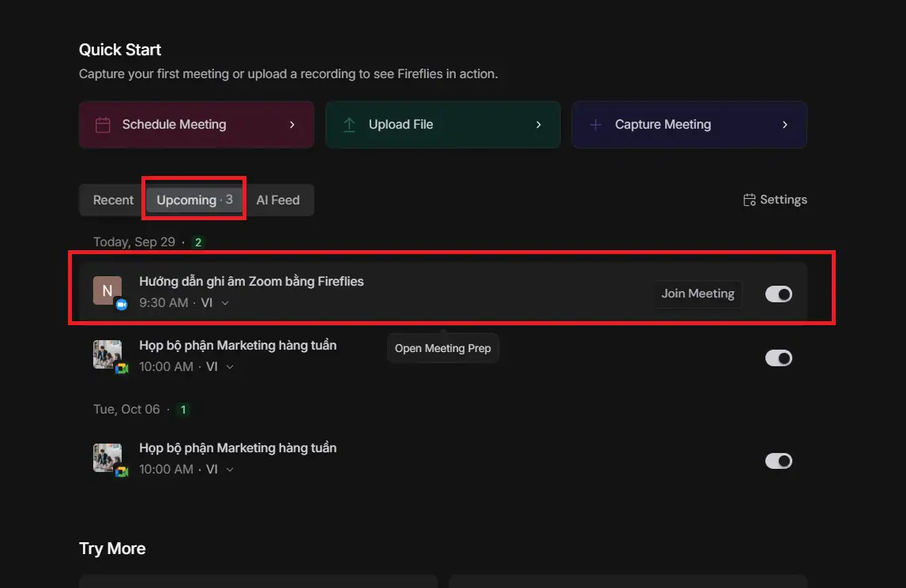The height and width of the screenshot is (588, 906).
Task: Click the Google Meet badge on Oct 06 meeting
Action: pyautogui.click(x=122, y=471)
